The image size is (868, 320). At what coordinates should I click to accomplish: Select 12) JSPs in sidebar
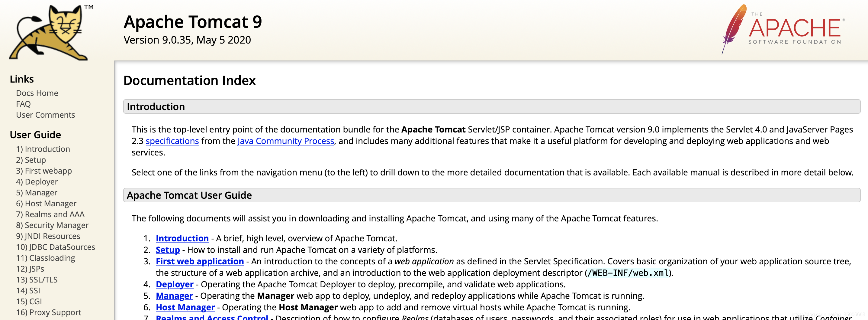click(x=30, y=269)
